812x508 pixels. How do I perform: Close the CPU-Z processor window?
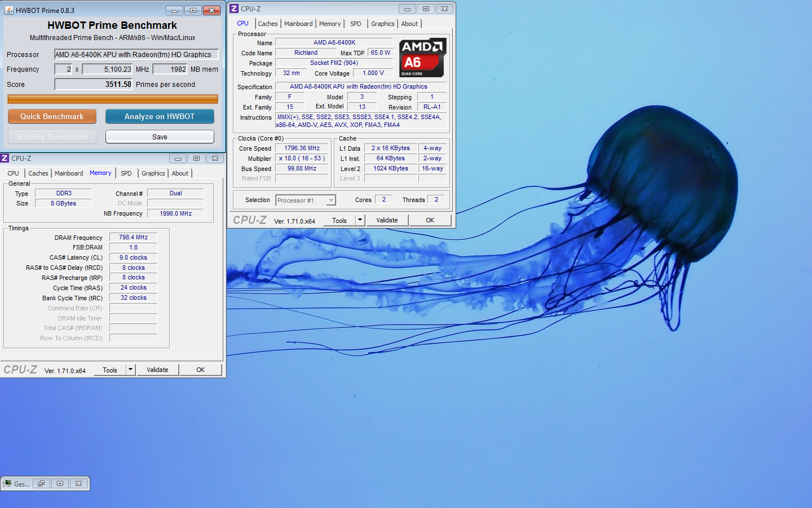point(444,8)
